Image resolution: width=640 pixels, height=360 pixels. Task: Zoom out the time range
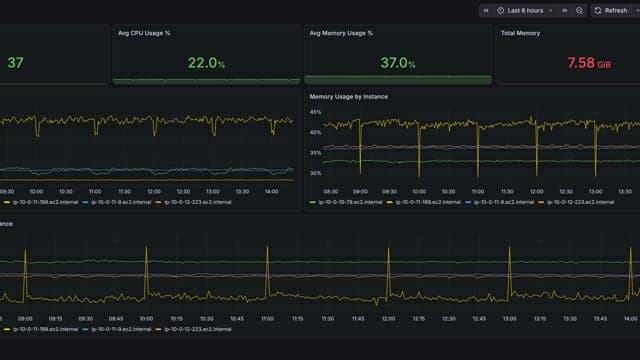pyautogui.click(x=579, y=11)
